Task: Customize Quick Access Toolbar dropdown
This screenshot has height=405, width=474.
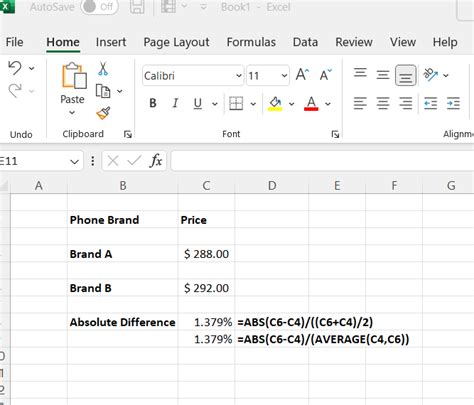Action: click(x=203, y=7)
